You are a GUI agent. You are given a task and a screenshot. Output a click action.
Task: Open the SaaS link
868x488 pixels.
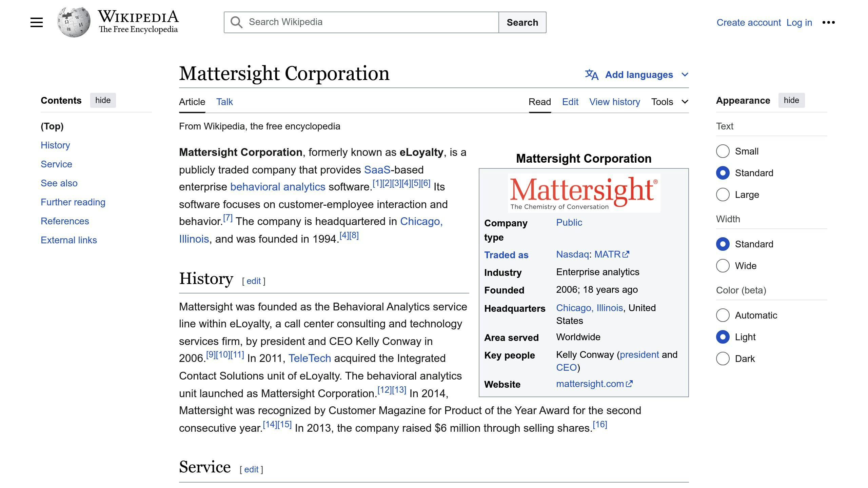(377, 169)
